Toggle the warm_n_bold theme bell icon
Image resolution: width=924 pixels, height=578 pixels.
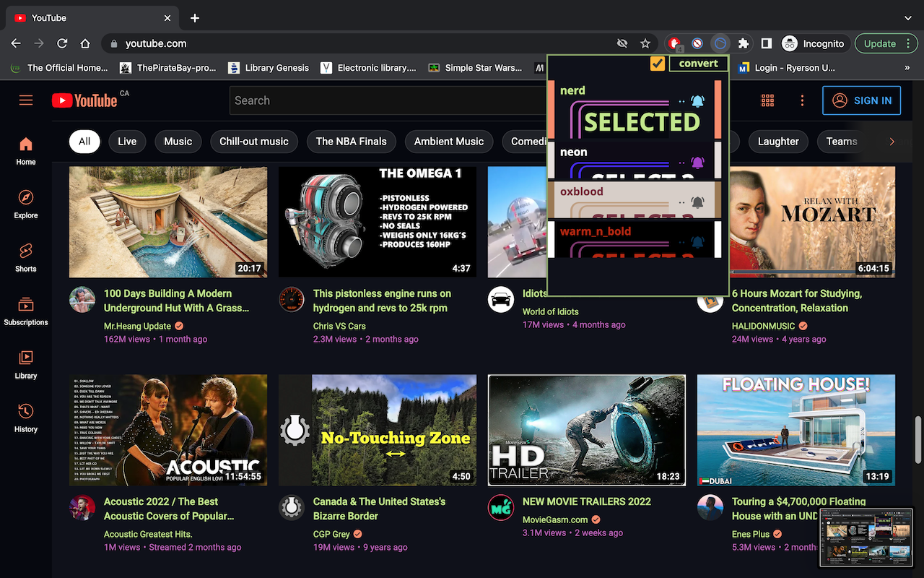pyautogui.click(x=697, y=242)
